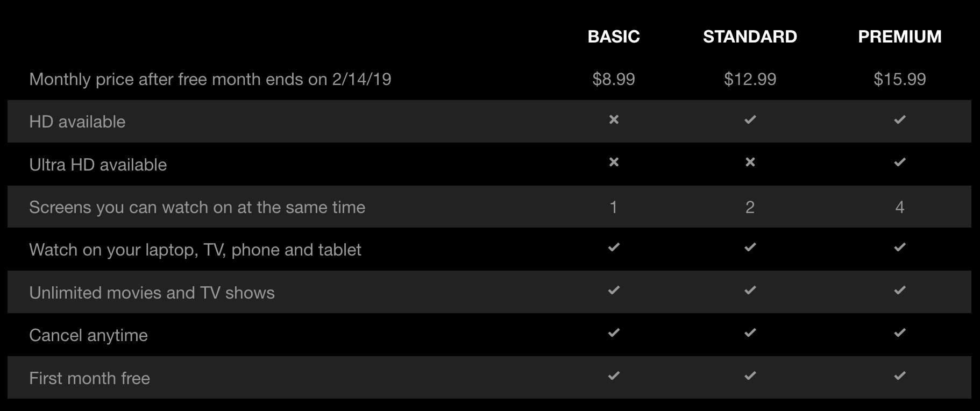Viewport: 980px width, 411px height.
Task: Click the Premium screens count of 4
Action: pyautogui.click(x=899, y=207)
